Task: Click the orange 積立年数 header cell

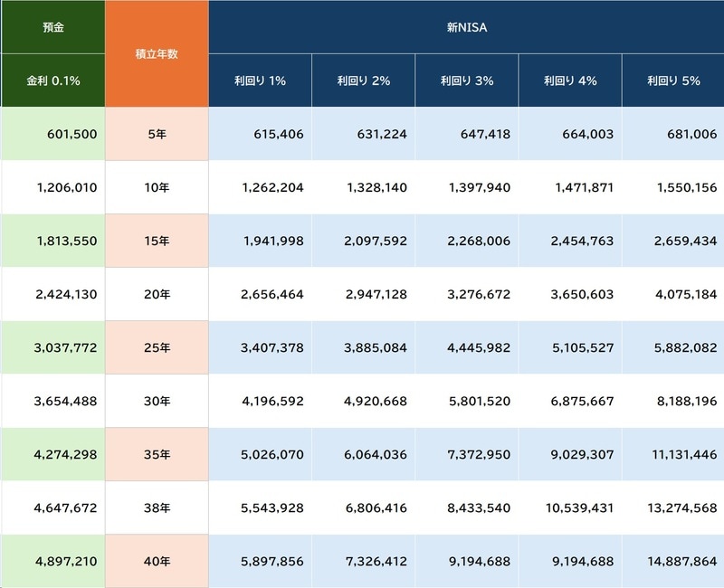Action: 157,54
